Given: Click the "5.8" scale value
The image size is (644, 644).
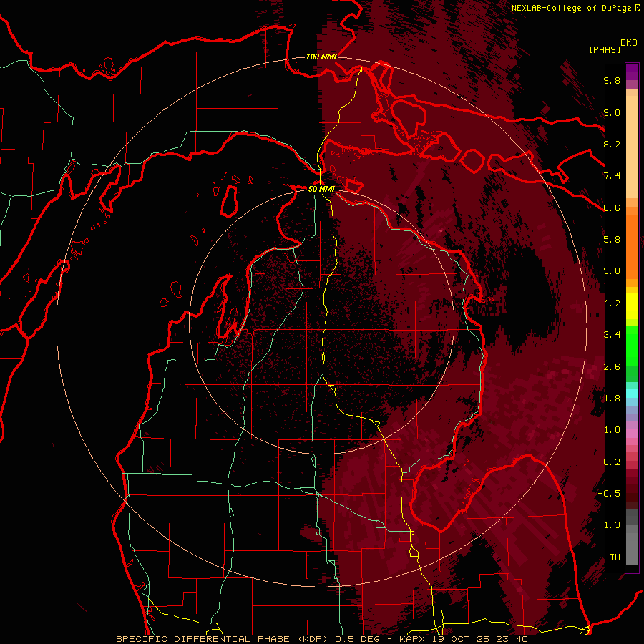Looking at the screenshot, I should pos(612,240).
